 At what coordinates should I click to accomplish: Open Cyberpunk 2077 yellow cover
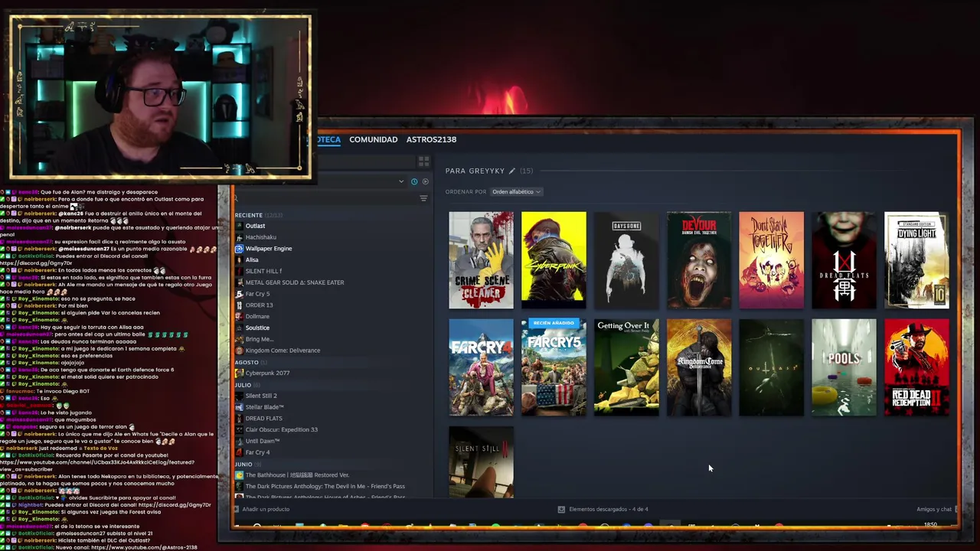pos(554,260)
